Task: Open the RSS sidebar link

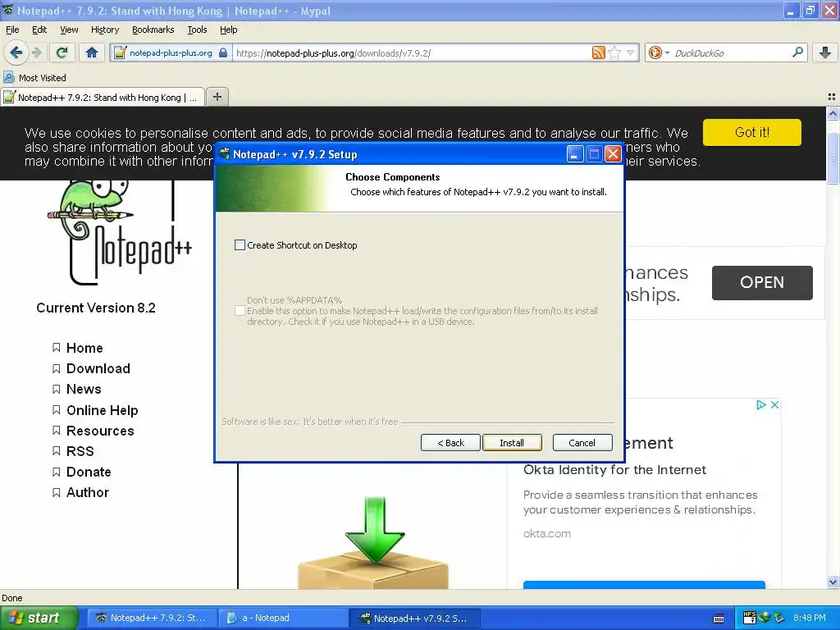Action: click(x=80, y=451)
